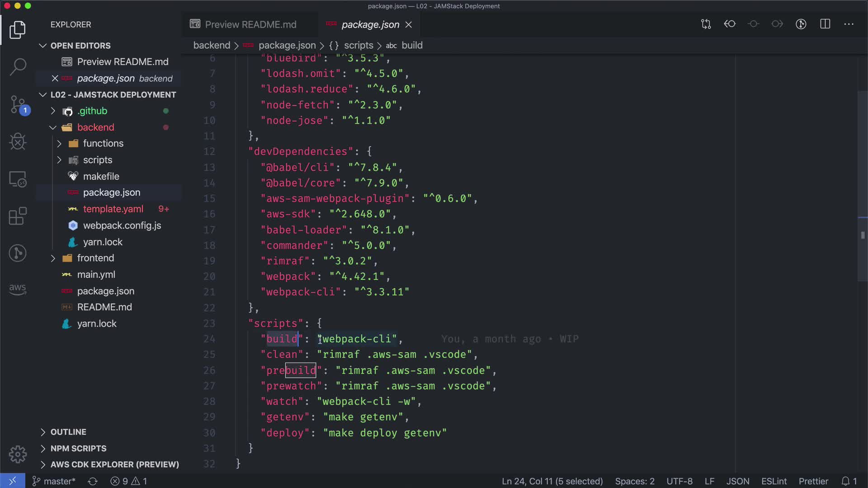Click the editor vertical scrollbar
The image size is (868, 488).
862,185
